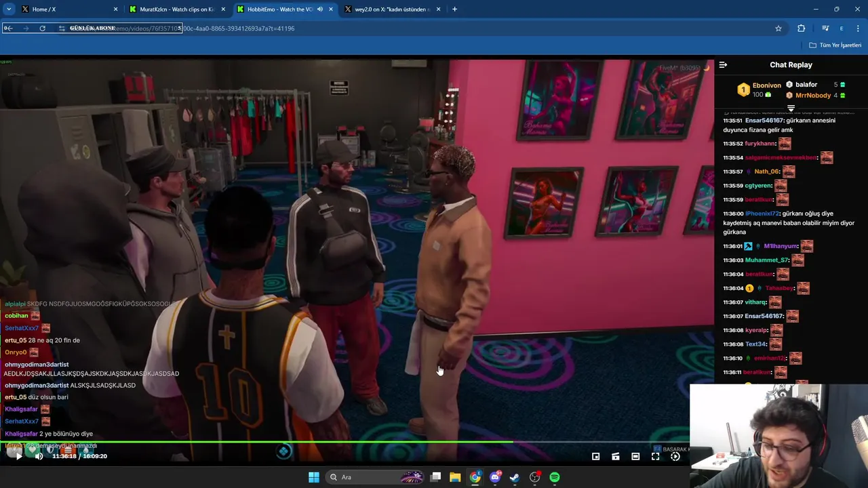Click the video timestamp 11:36:18
Screen dimensions: 868x488
click(64, 456)
